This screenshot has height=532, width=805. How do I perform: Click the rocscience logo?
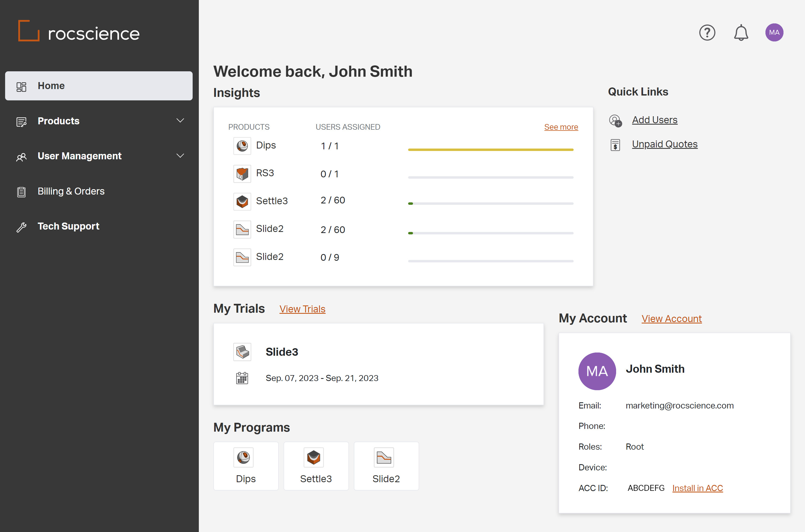coord(79,31)
